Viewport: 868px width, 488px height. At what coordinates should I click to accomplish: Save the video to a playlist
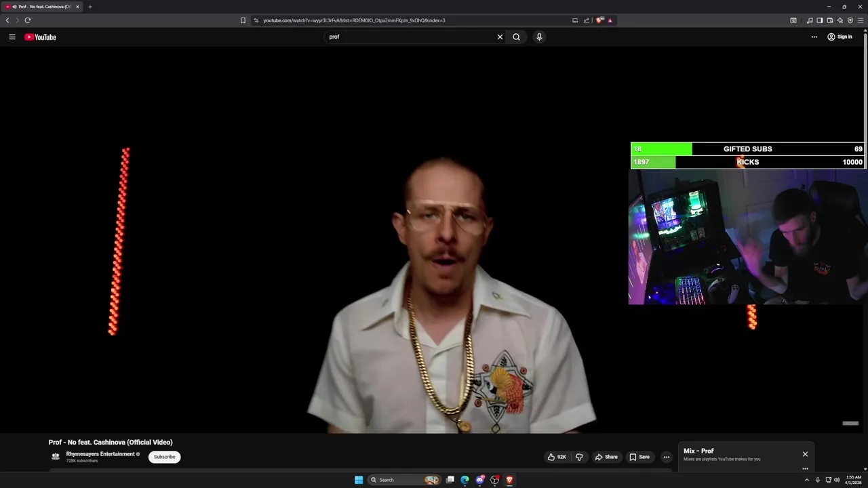pyautogui.click(x=639, y=457)
